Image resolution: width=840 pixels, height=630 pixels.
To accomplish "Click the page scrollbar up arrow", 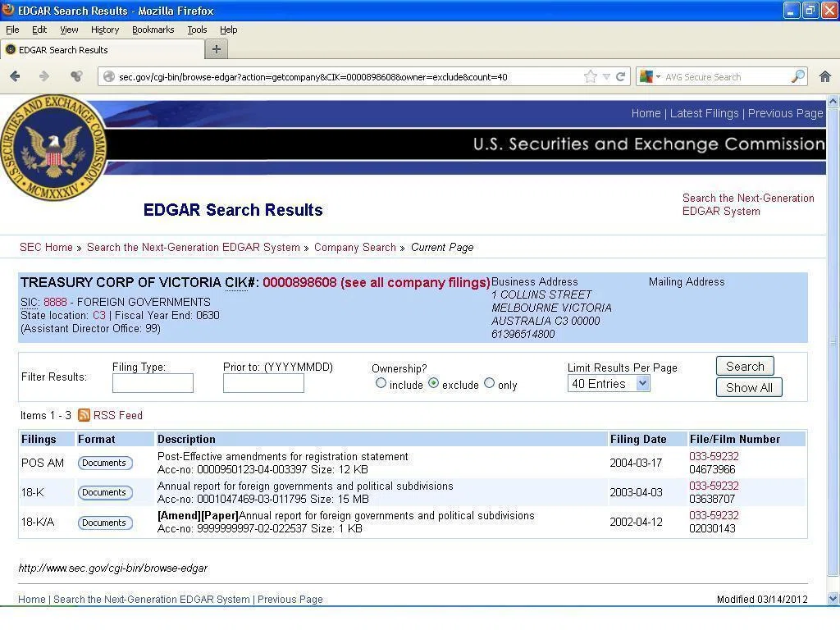I will 833,101.
